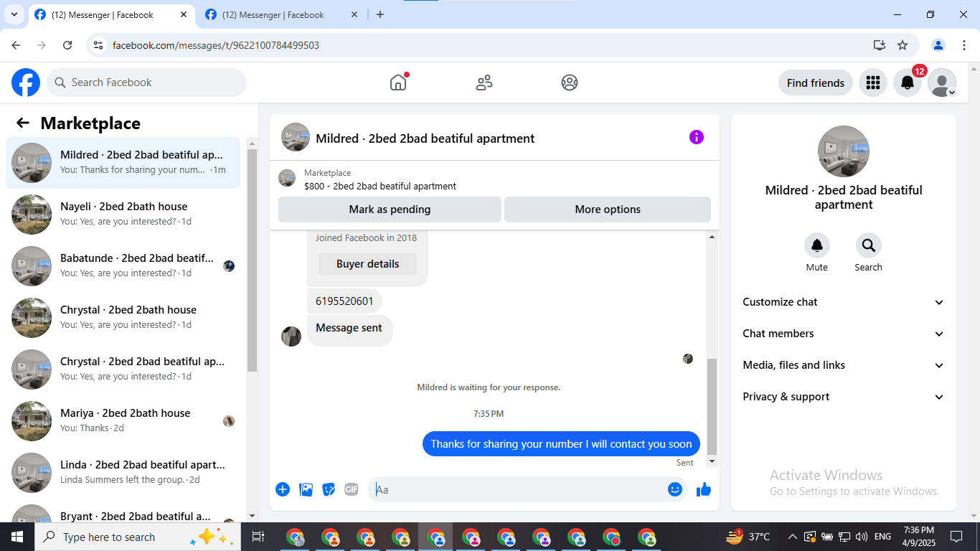Open conversation information purple i icon
Image resolution: width=980 pixels, height=551 pixels.
[x=697, y=137]
